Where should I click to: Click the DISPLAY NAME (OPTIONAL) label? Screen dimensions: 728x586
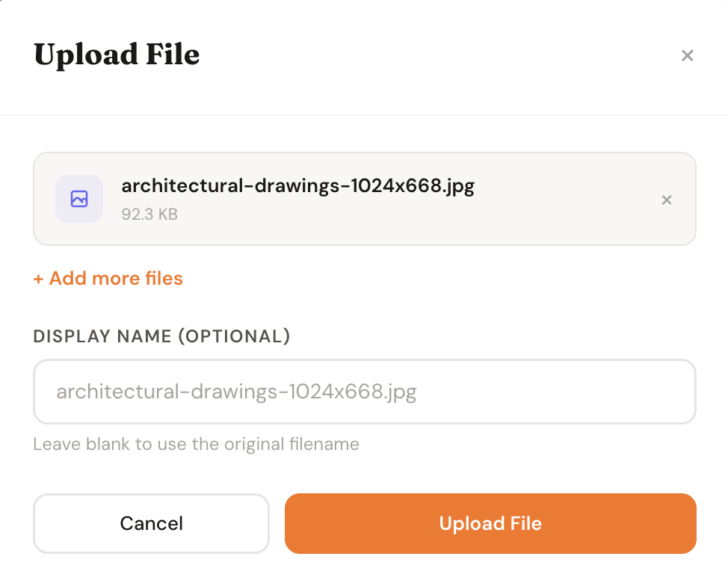(x=161, y=336)
